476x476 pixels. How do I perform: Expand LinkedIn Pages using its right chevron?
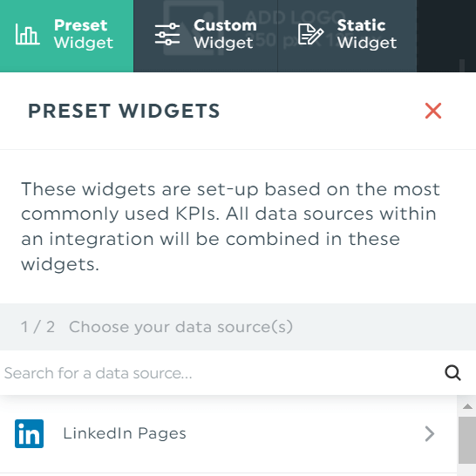(430, 433)
